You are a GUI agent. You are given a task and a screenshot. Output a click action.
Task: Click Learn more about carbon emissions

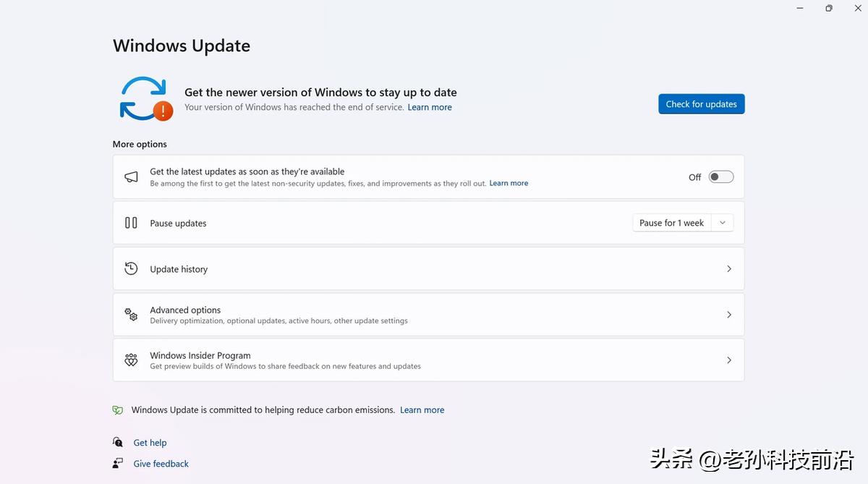coord(422,409)
